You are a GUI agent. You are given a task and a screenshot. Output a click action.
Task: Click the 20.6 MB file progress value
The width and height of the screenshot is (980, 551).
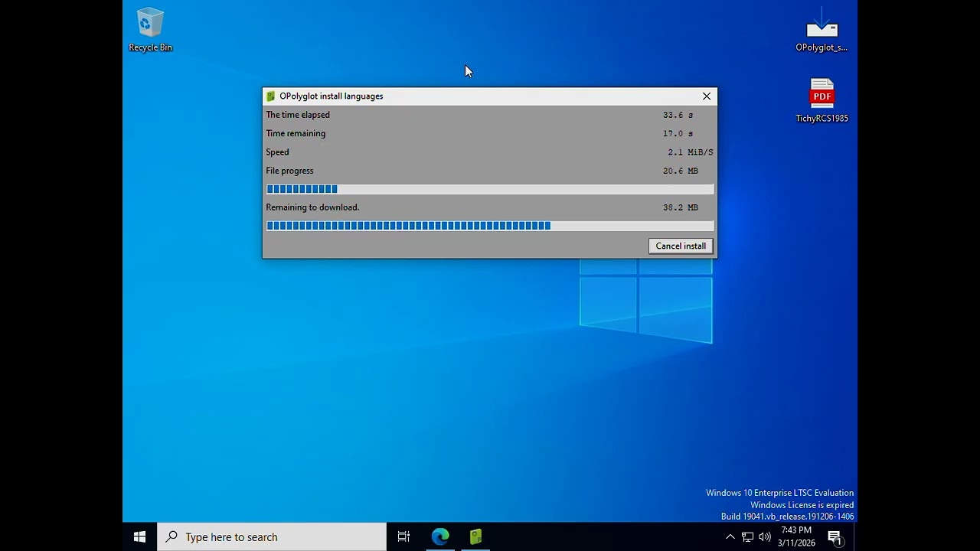point(681,171)
